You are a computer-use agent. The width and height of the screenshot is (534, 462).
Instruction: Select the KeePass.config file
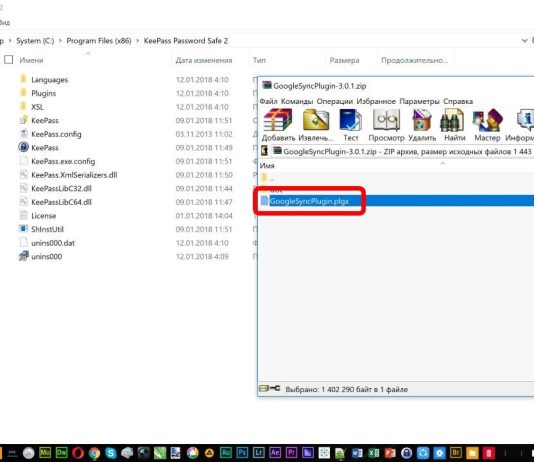(56, 134)
